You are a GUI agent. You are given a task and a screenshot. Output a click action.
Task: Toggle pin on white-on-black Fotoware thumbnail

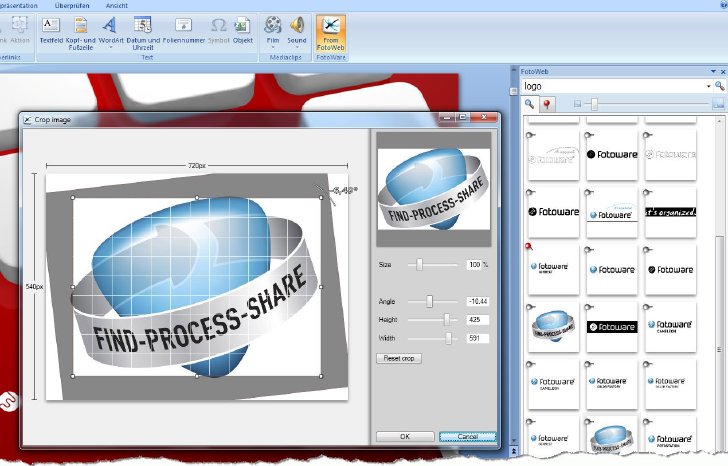(x=589, y=307)
